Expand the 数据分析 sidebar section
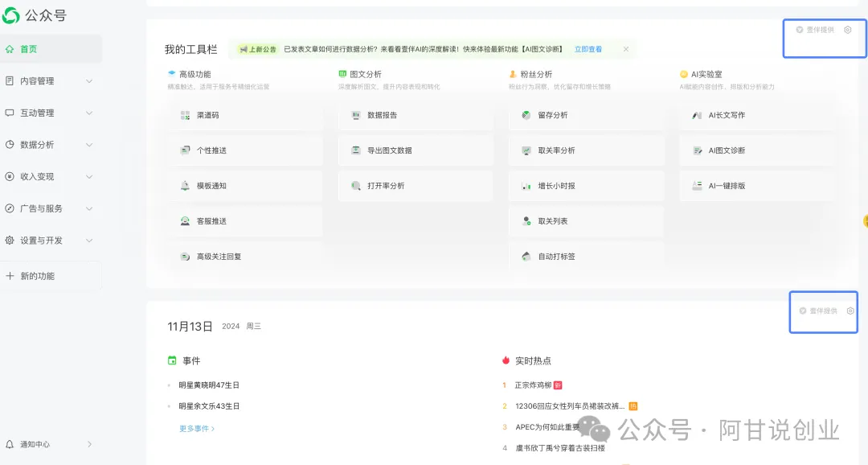The image size is (868, 465). (88, 145)
